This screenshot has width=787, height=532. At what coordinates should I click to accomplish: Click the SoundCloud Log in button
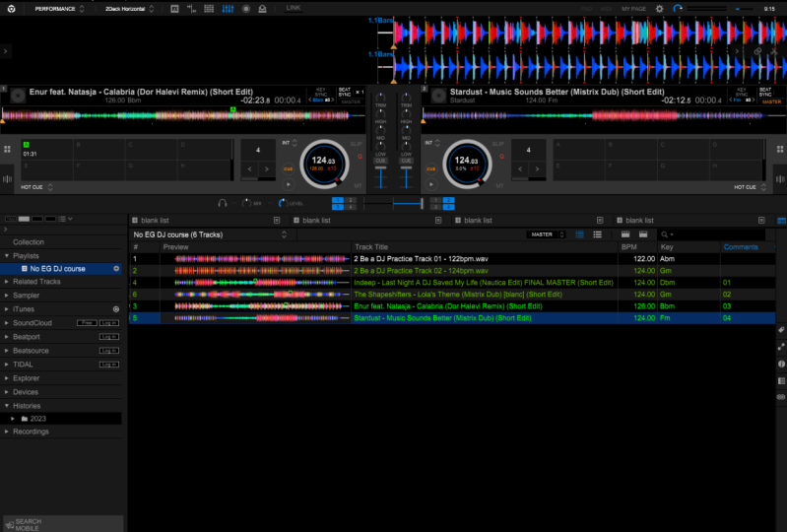pos(109,323)
